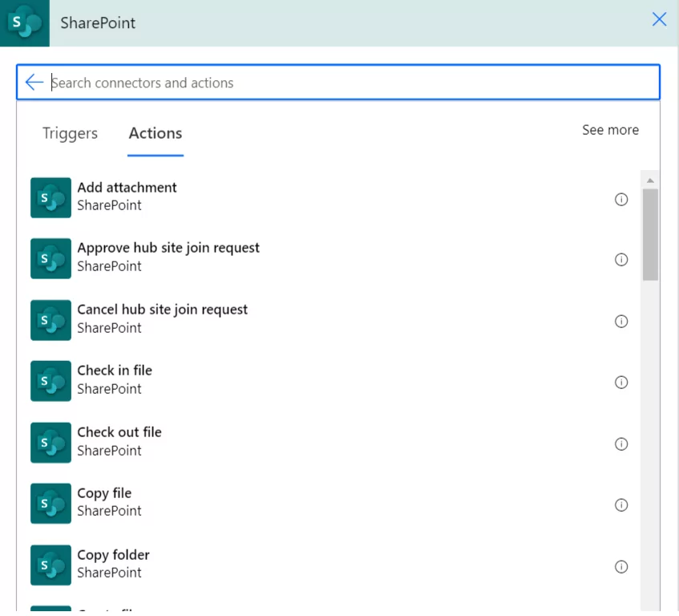This screenshot has height=616, width=679.
Task: Select the Copy folder action
Action: click(x=114, y=555)
